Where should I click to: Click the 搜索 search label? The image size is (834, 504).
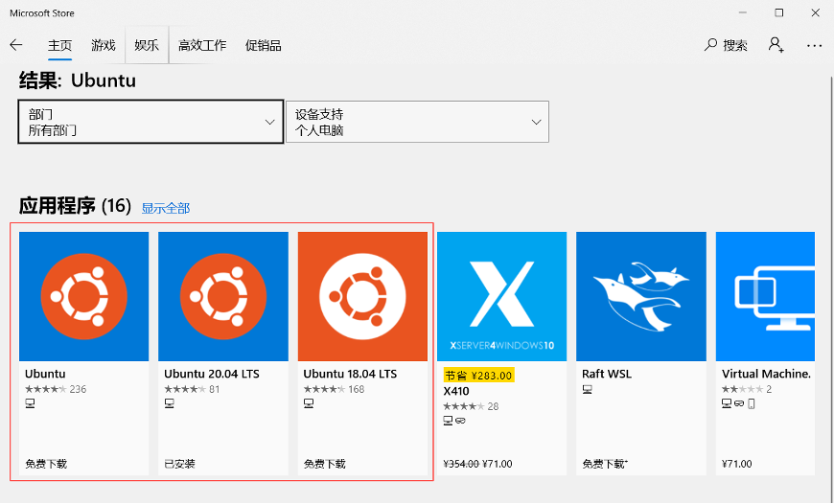[735, 46]
